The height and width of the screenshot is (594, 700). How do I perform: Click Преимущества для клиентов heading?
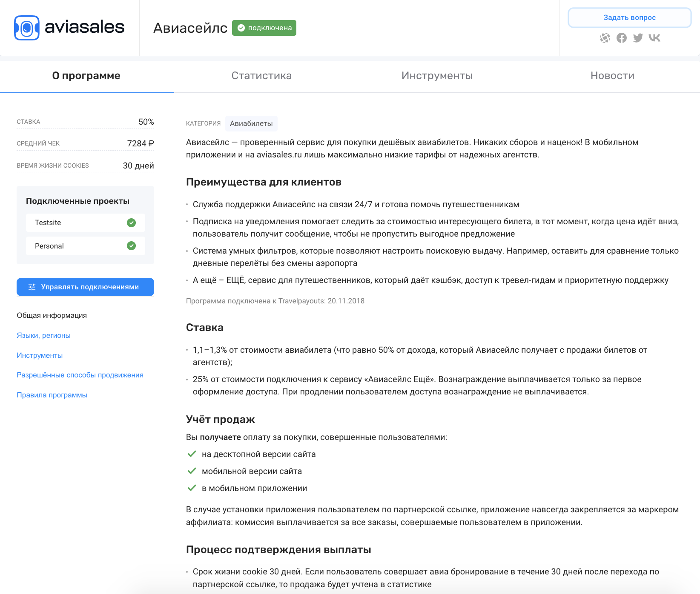[264, 182]
